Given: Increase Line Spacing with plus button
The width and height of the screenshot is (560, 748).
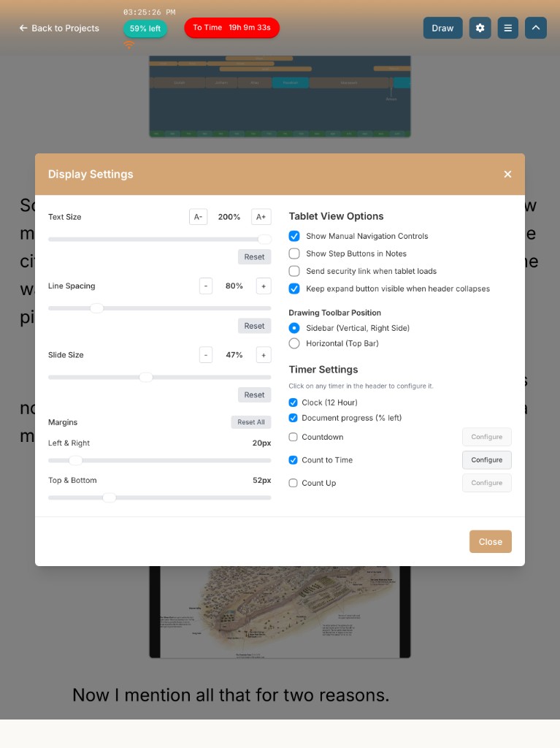Looking at the screenshot, I should click(x=264, y=286).
